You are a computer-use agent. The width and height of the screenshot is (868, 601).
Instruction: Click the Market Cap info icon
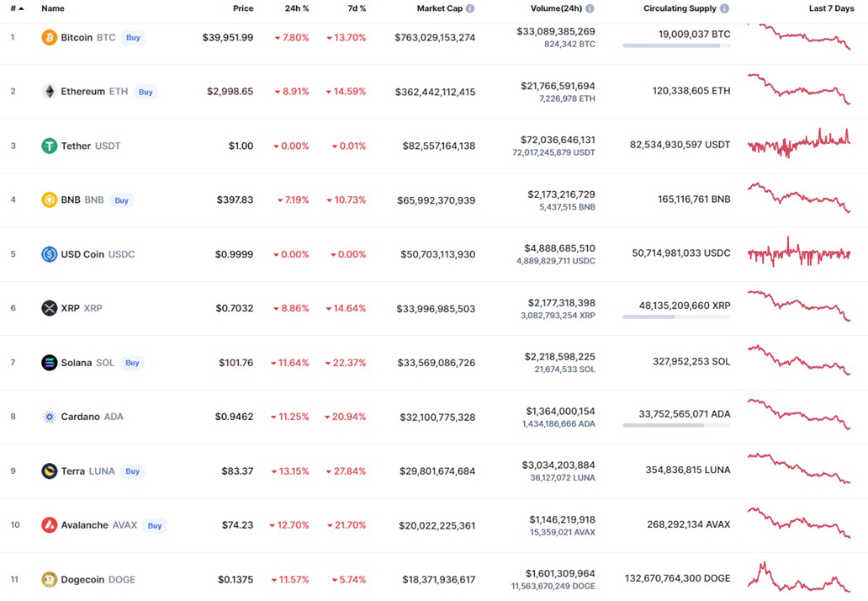click(x=470, y=8)
